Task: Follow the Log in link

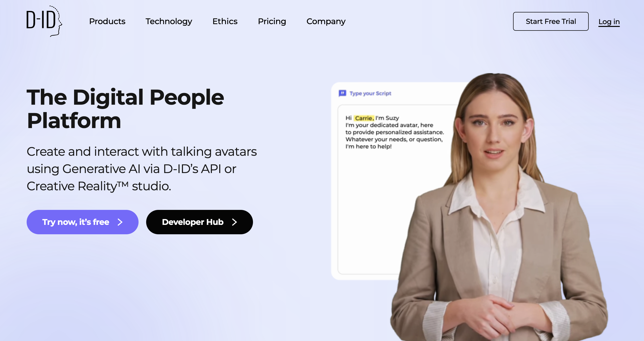Action: tap(609, 22)
